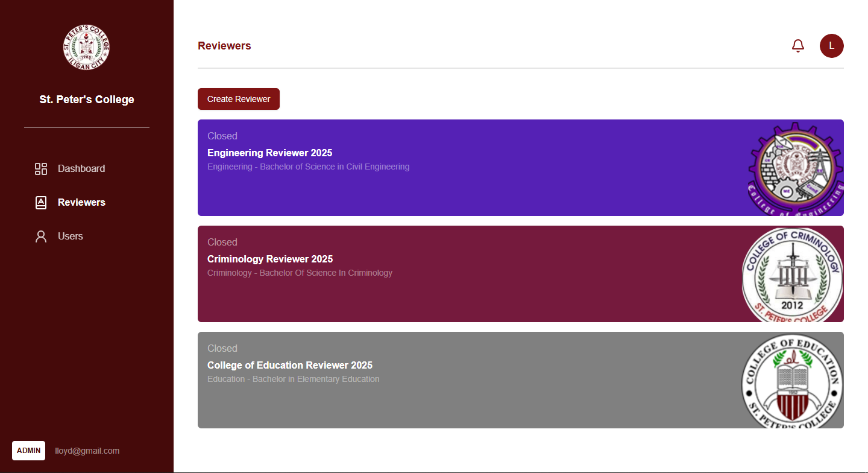The height and width of the screenshot is (473, 868).
Task: Open notifications via the bell icon
Action: click(798, 46)
